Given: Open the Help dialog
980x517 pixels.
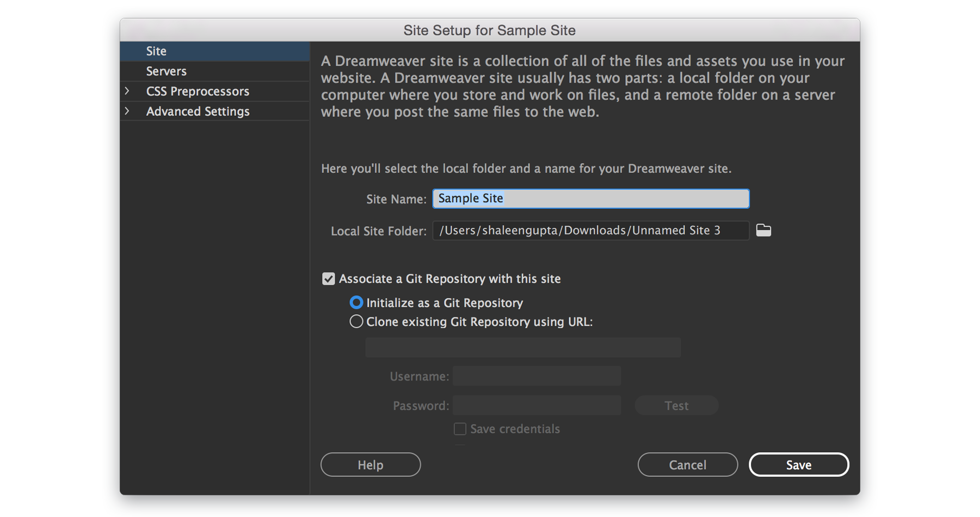Looking at the screenshot, I should (370, 464).
